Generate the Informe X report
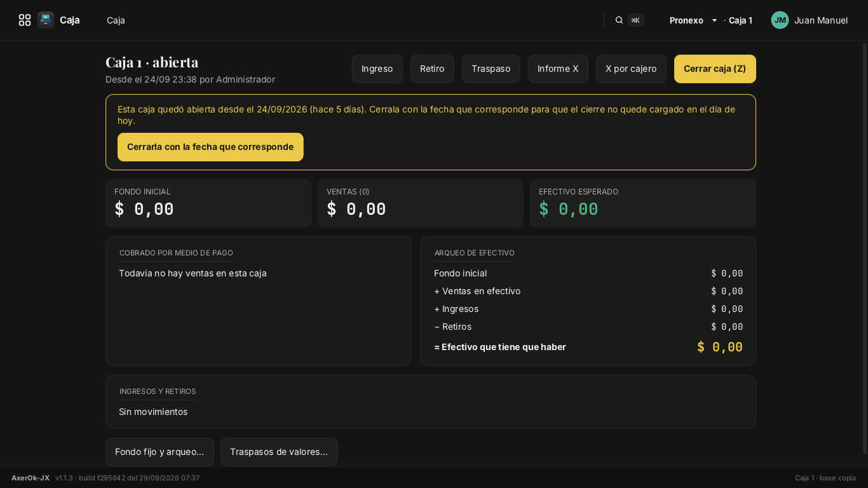Image resolution: width=868 pixels, height=488 pixels. 558,69
